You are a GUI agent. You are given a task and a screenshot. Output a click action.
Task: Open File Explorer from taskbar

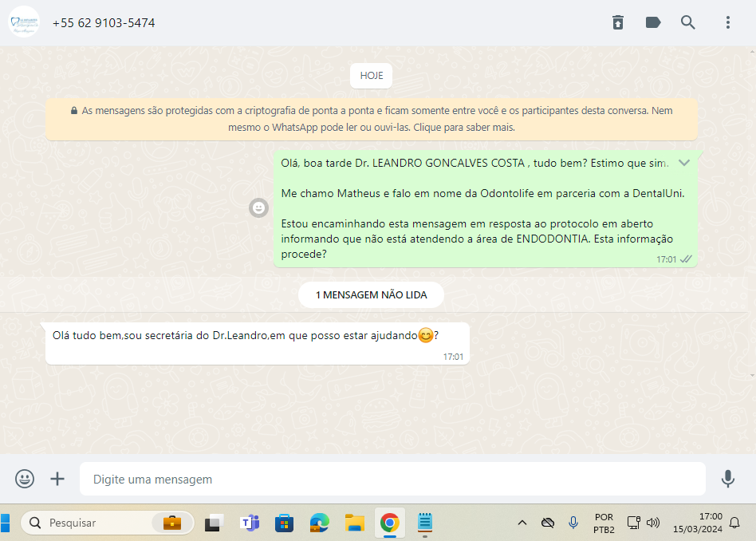(354, 523)
